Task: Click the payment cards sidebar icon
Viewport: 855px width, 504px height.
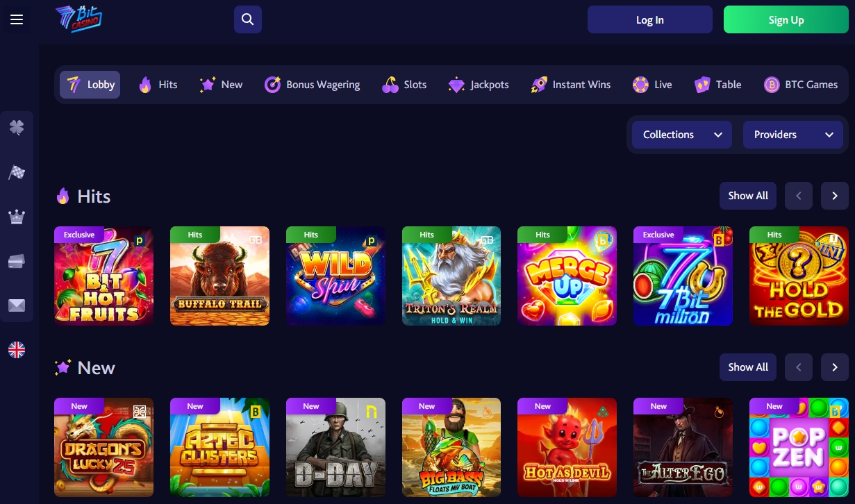Action: pos(17,261)
